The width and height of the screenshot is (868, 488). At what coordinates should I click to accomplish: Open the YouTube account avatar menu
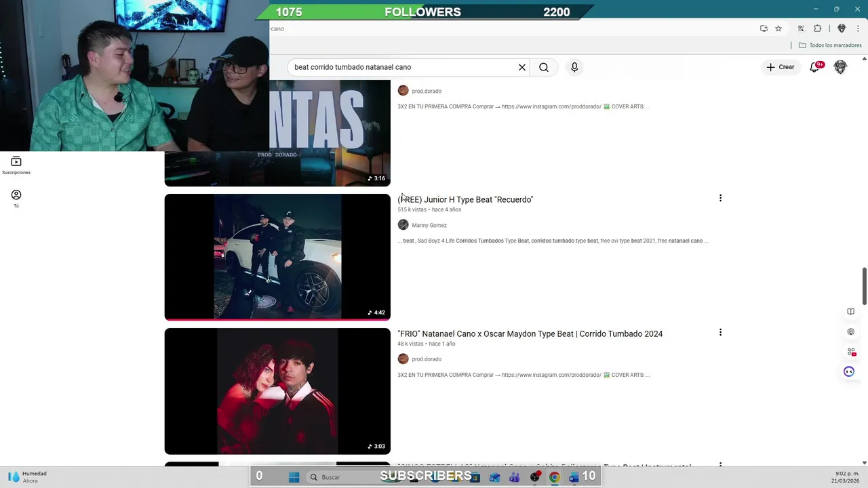coord(840,67)
